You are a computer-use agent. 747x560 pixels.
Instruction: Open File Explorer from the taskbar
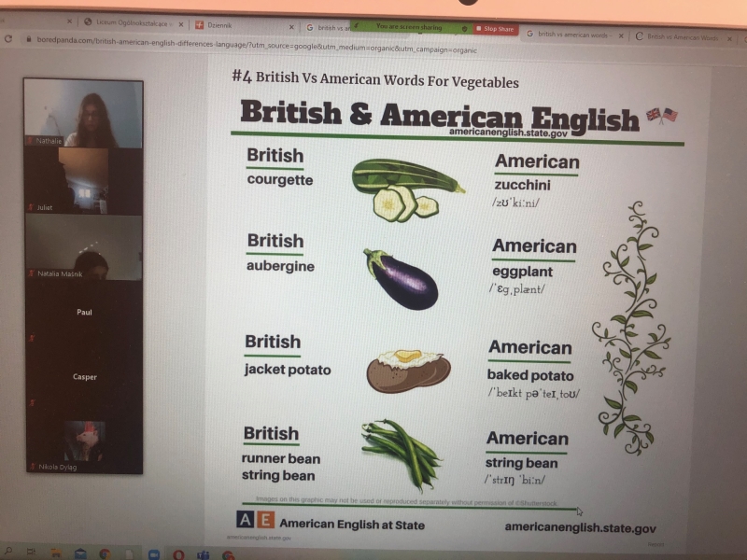click(x=56, y=553)
